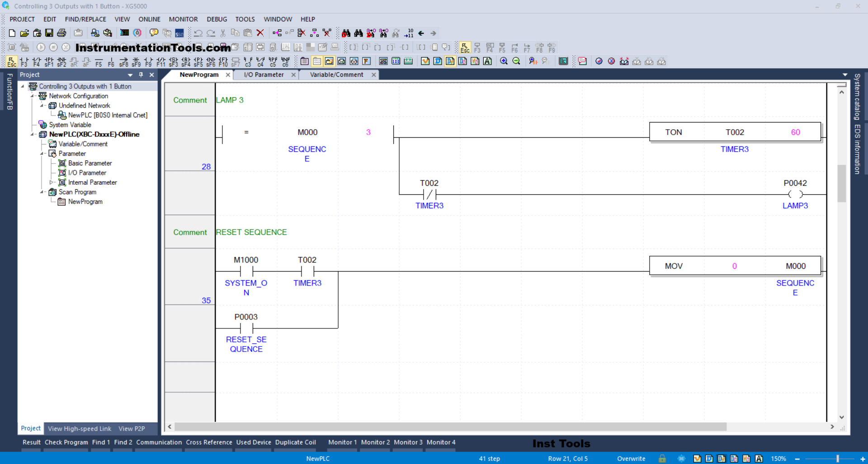868x464 pixels.
Task: Select the normally open contact F3 tool
Action: coord(24,61)
